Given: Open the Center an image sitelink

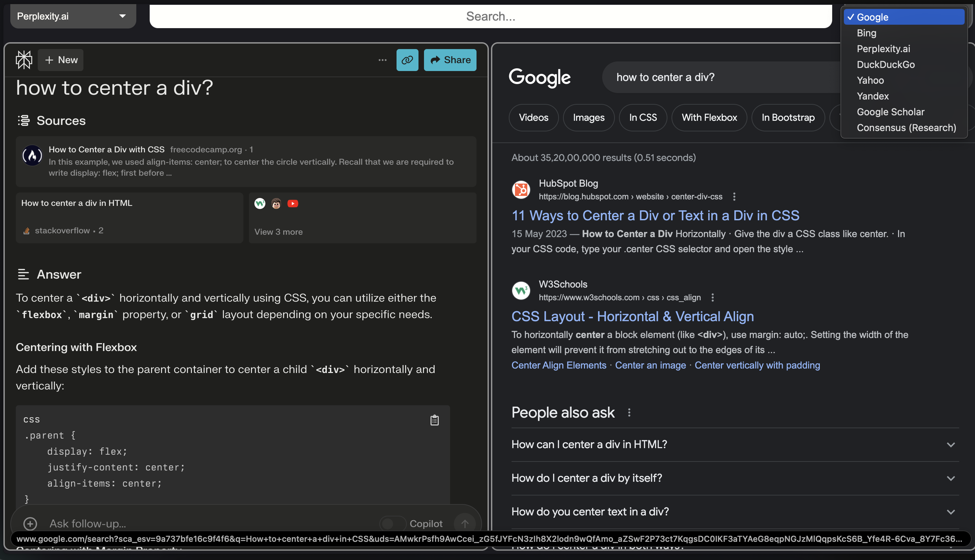Looking at the screenshot, I should coord(650,365).
